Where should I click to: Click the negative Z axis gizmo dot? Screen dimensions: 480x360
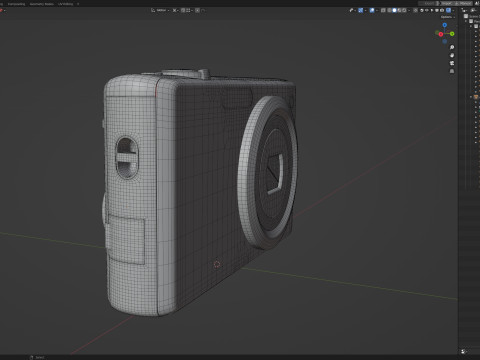(x=445, y=41)
